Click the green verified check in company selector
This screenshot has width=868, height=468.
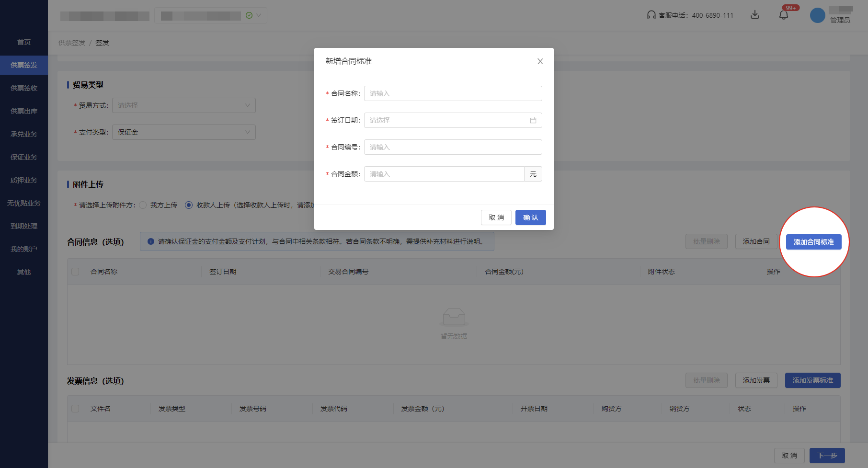(249, 15)
